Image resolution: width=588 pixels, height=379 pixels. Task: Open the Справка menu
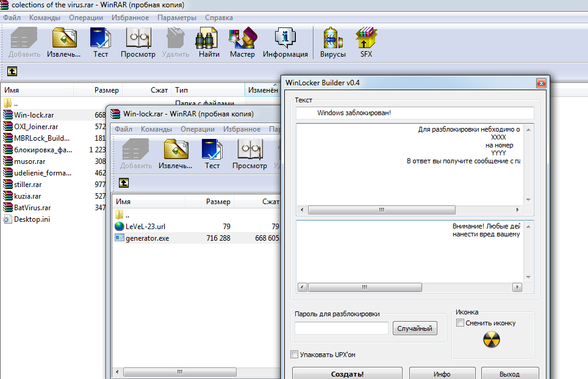click(x=218, y=18)
